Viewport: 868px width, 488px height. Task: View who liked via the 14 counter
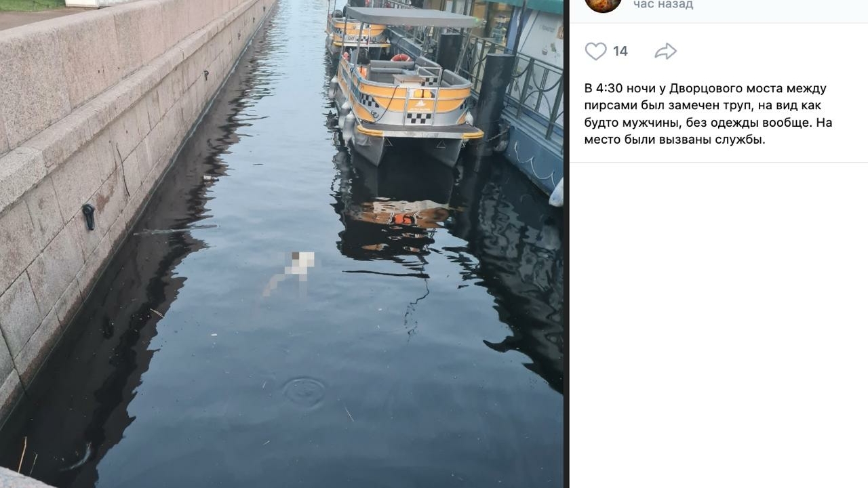point(620,52)
